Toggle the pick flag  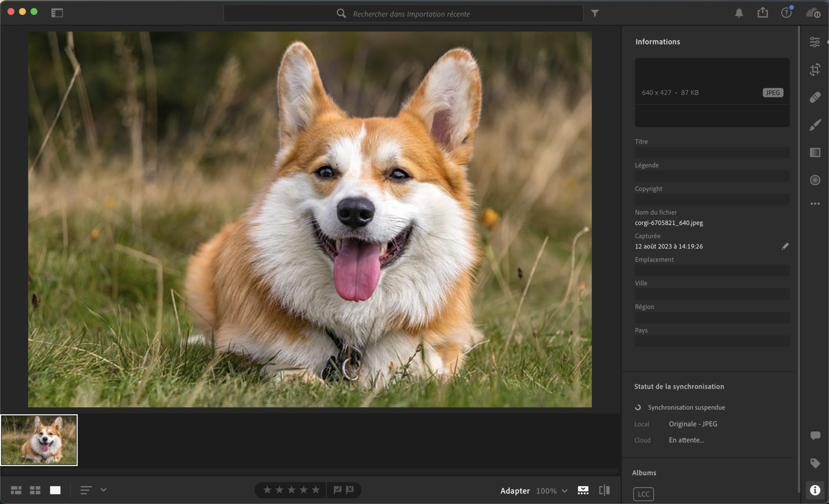[x=337, y=490]
